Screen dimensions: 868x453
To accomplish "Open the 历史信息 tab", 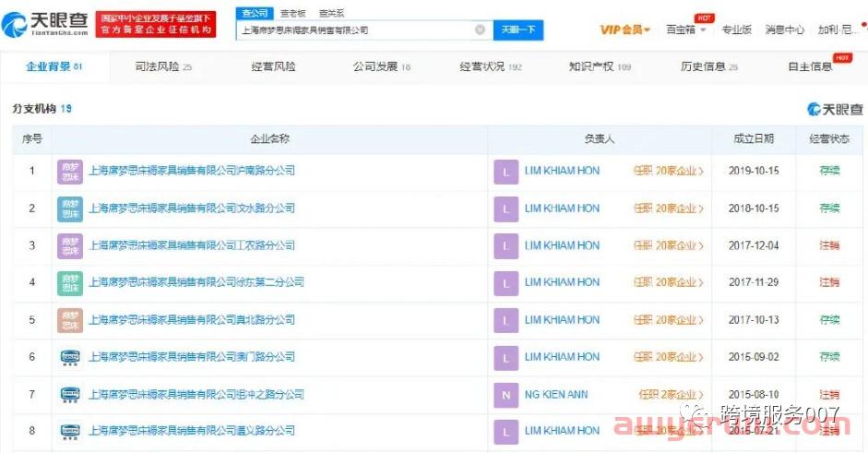I will [x=709, y=66].
